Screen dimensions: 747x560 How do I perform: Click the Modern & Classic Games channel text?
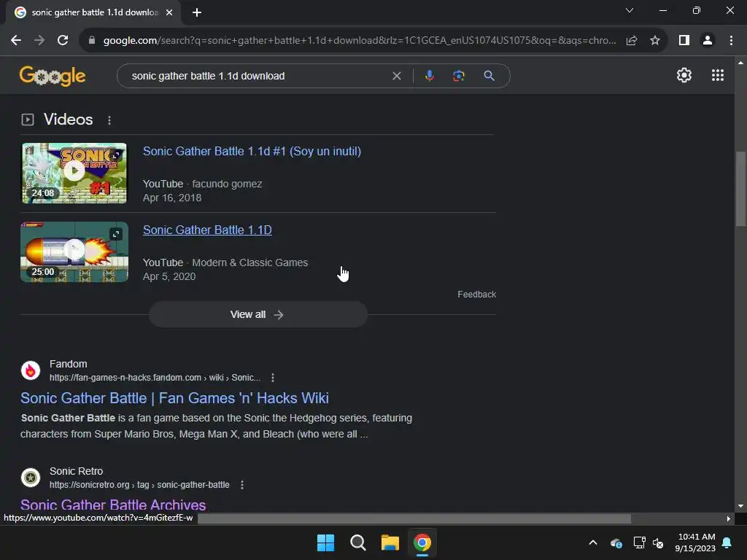[x=249, y=262]
